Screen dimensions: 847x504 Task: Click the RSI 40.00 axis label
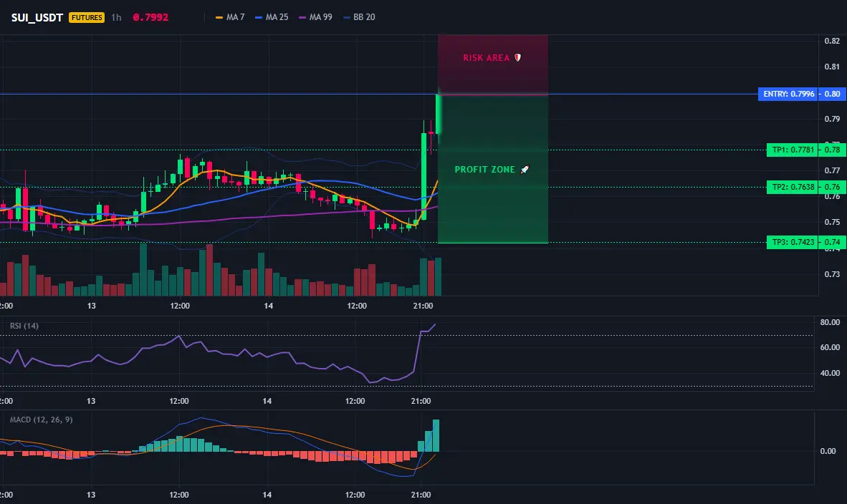pyautogui.click(x=831, y=373)
